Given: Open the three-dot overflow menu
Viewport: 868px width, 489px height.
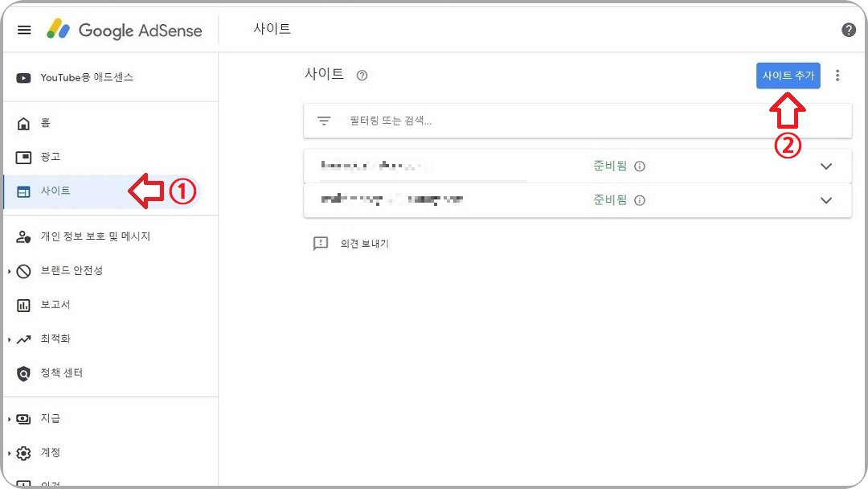Looking at the screenshot, I should 837,75.
